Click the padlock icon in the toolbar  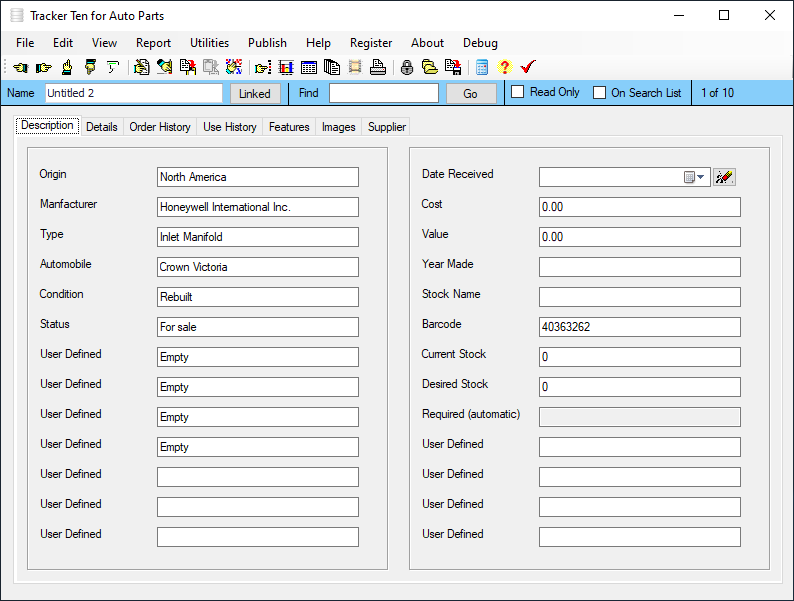[407, 68]
